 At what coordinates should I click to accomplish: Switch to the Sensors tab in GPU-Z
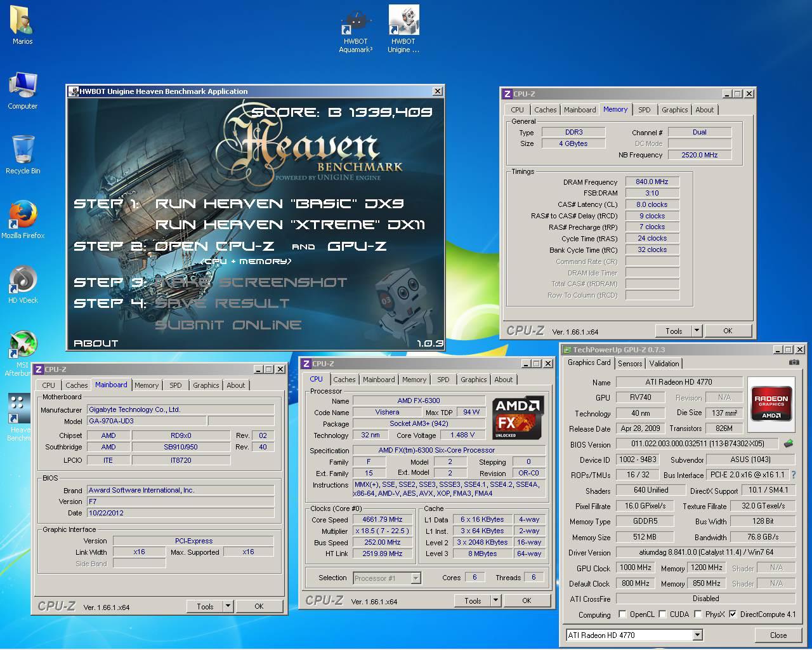(x=630, y=364)
